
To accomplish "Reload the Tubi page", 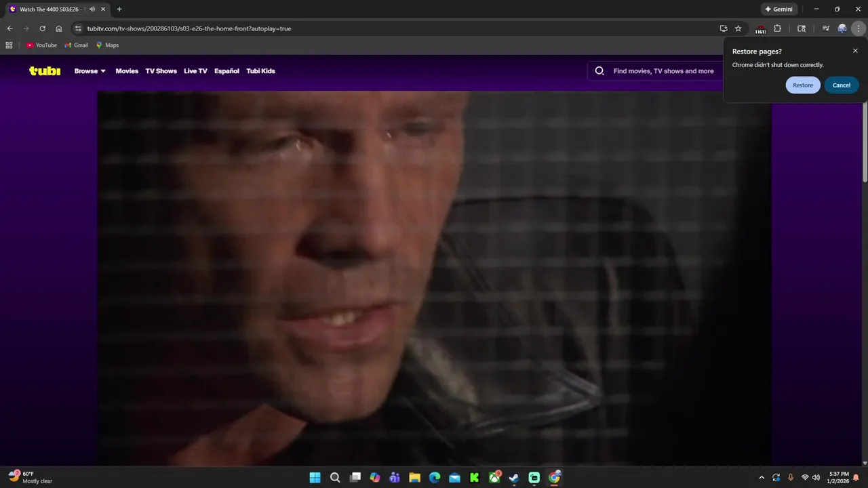I will [42, 28].
